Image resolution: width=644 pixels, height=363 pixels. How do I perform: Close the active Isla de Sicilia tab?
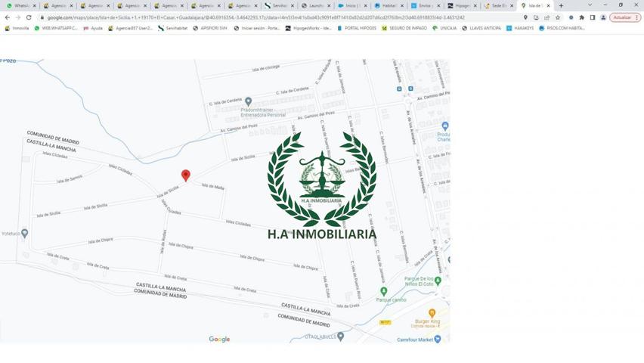click(548, 6)
